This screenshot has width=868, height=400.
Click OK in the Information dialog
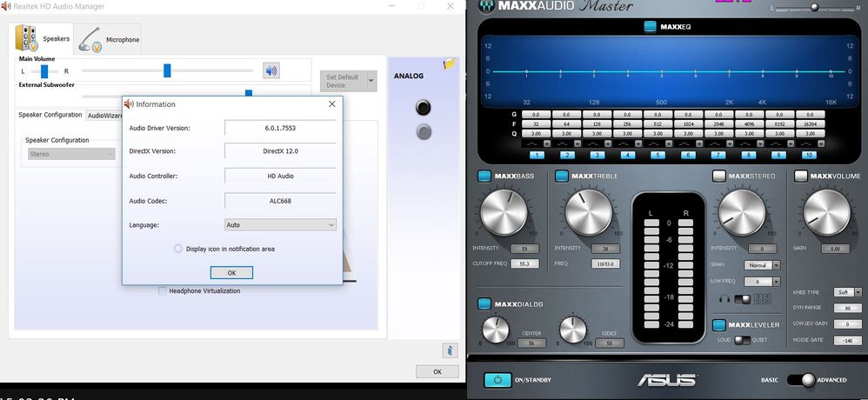click(x=231, y=273)
